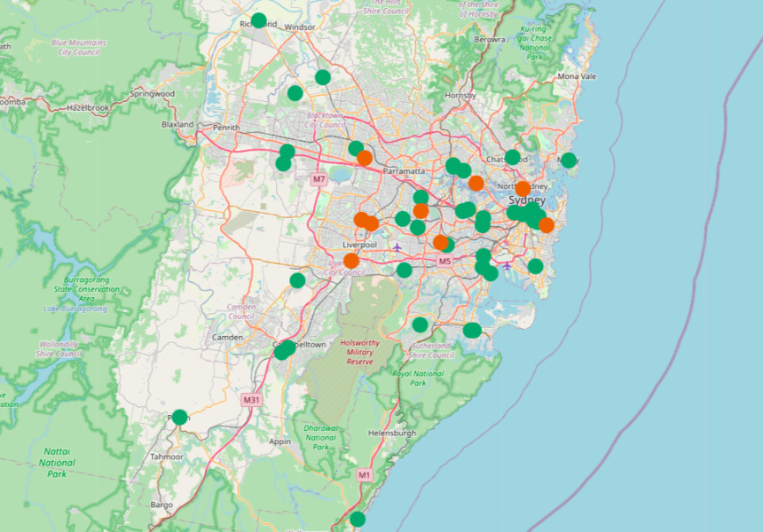
Task: Select green marker at bottom edge of map
Action: pyautogui.click(x=358, y=519)
